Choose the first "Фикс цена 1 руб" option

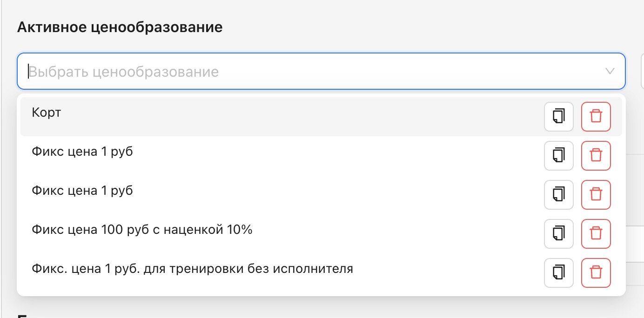click(x=82, y=152)
